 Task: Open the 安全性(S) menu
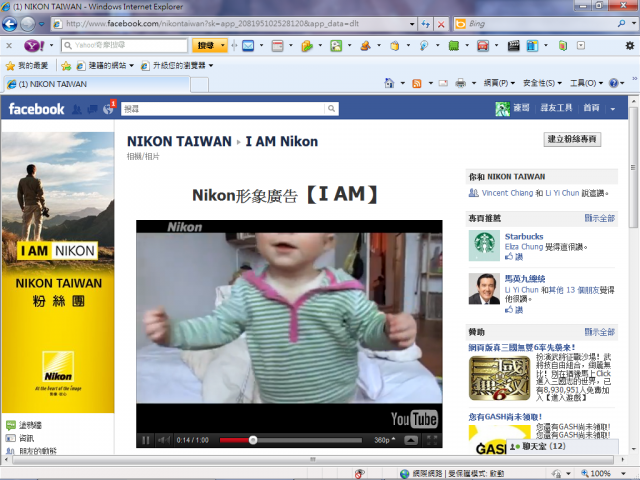(542, 83)
